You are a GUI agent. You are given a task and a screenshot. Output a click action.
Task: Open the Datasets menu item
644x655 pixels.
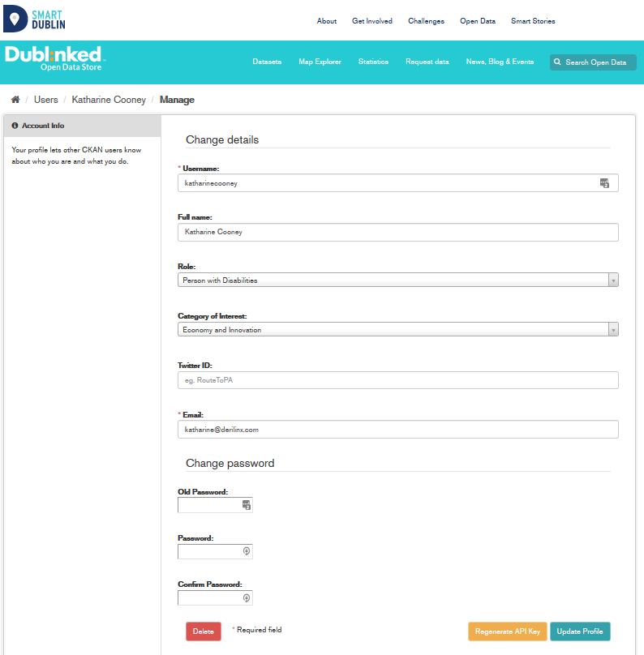pos(267,62)
